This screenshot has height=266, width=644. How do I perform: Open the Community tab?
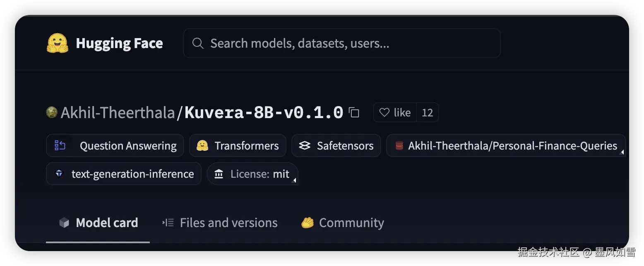coord(343,223)
